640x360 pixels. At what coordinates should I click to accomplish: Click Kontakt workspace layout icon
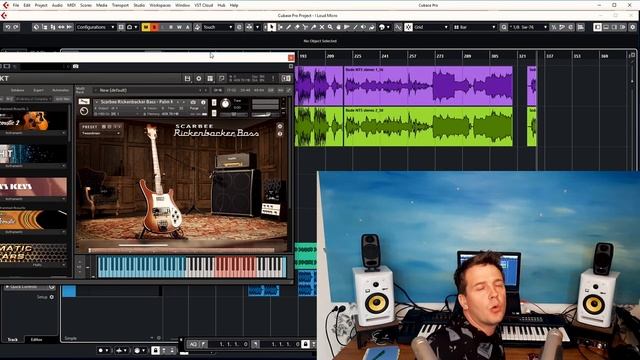(x=210, y=78)
